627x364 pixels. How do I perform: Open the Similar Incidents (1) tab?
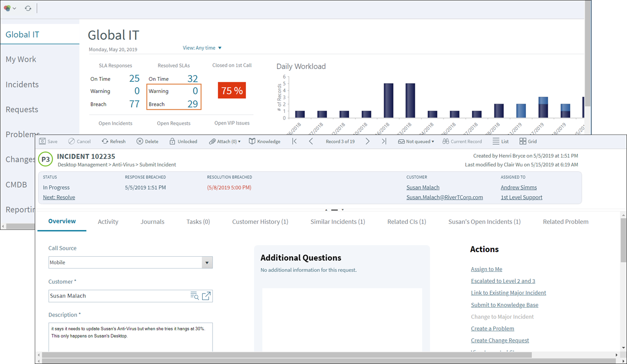[x=337, y=222]
